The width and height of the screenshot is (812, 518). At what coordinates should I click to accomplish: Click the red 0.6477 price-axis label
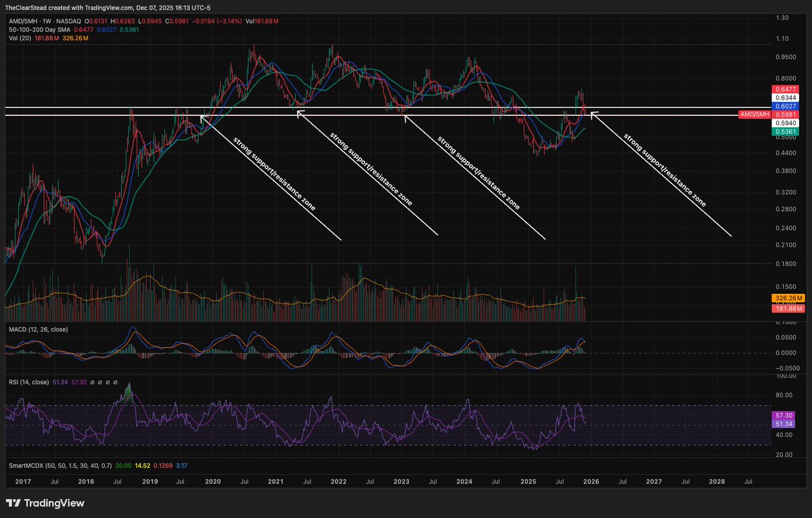(x=784, y=89)
